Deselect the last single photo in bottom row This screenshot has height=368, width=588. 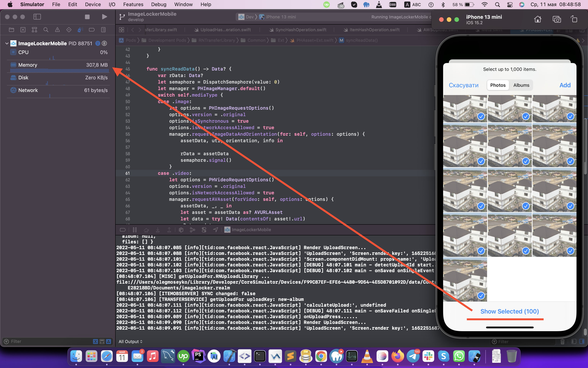465,279
